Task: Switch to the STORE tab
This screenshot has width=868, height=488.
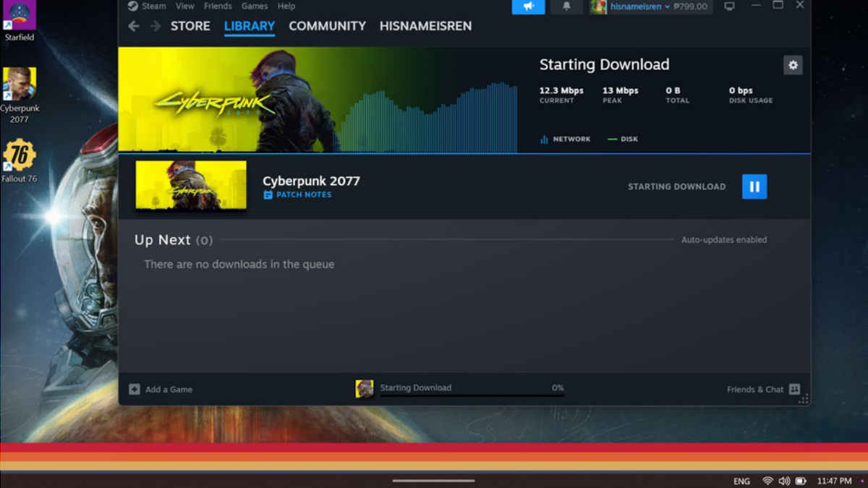Action: click(x=190, y=26)
